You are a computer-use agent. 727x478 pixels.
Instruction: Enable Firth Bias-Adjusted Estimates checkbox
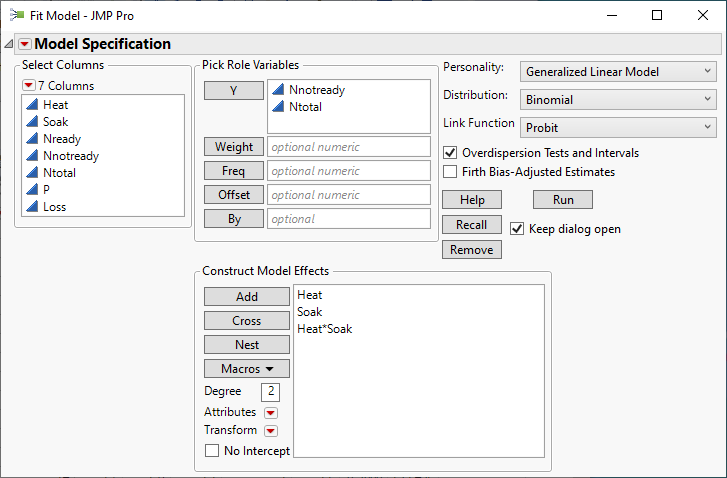(x=450, y=171)
